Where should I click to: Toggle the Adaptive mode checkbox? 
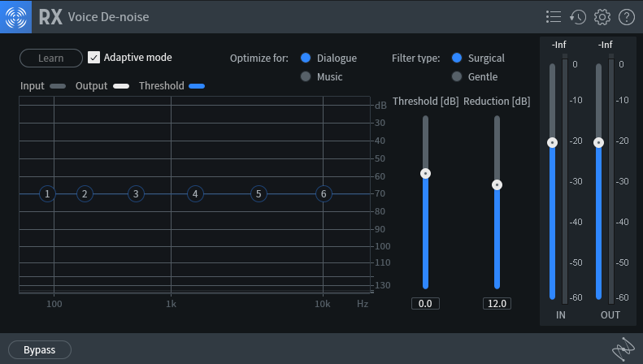click(94, 58)
